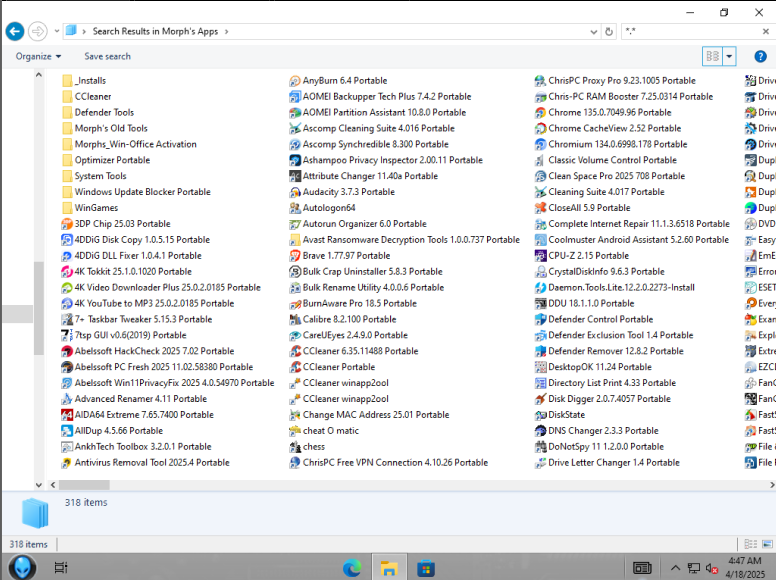Image resolution: width=776 pixels, height=580 pixels.
Task: Select BurnAware Pro 18.5 Portable
Action: click(x=353, y=303)
